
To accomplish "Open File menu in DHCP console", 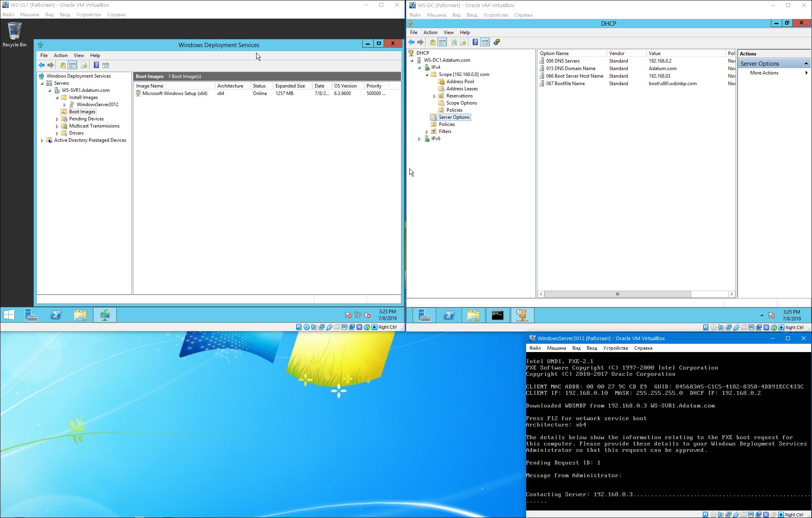I will click(x=414, y=32).
